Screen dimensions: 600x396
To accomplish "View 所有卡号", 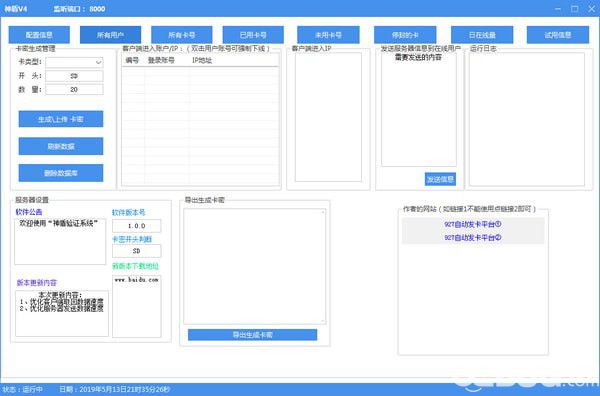I will pos(182,35).
